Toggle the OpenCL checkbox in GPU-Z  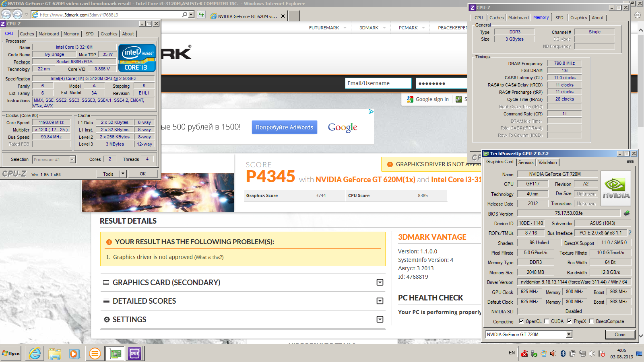[x=521, y=321]
